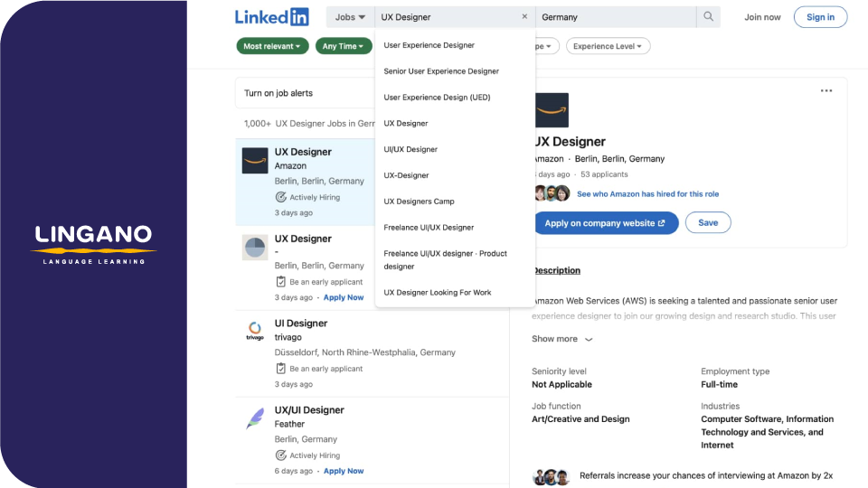Click the search magnifier icon

(708, 16)
